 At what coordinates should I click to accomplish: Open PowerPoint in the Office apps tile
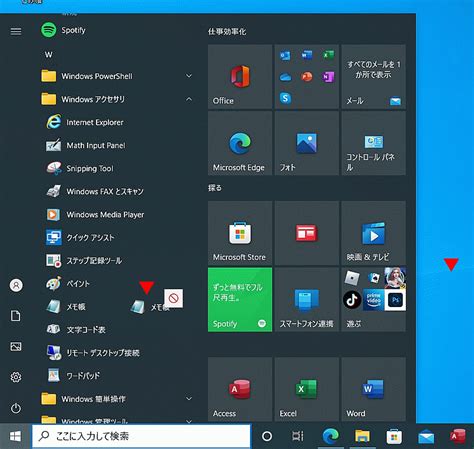click(307, 77)
